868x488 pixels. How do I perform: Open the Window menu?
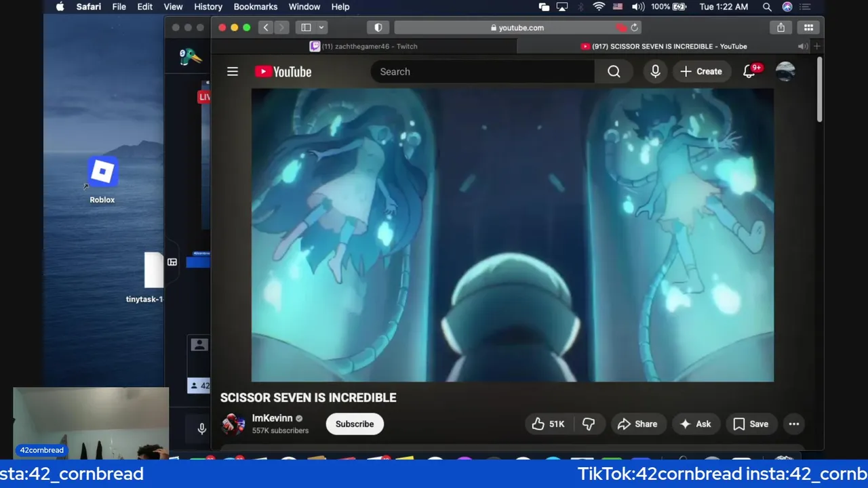(x=304, y=7)
